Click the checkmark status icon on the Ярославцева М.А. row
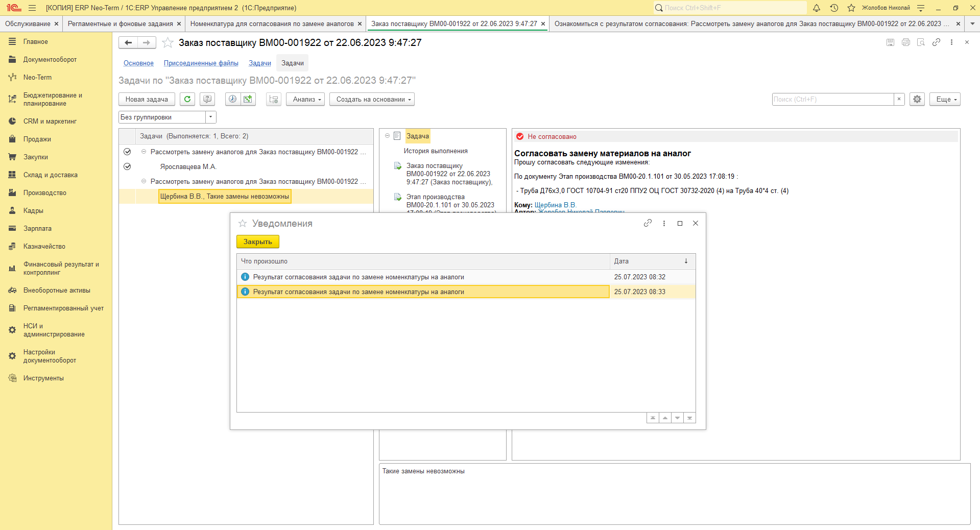 click(x=127, y=166)
